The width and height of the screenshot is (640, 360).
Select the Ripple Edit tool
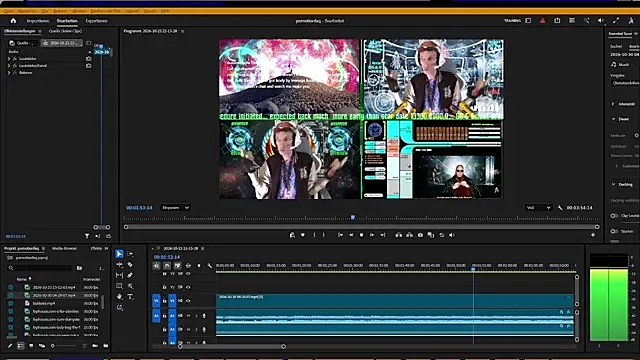tap(119, 264)
